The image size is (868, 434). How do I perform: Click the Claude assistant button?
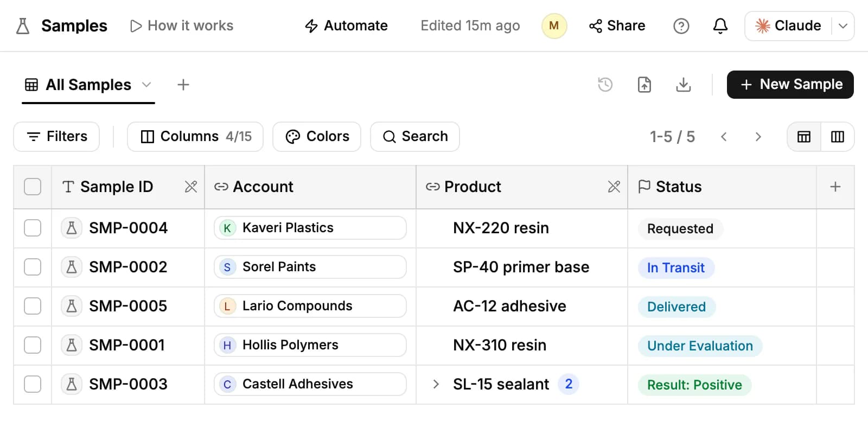coord(788,25)
